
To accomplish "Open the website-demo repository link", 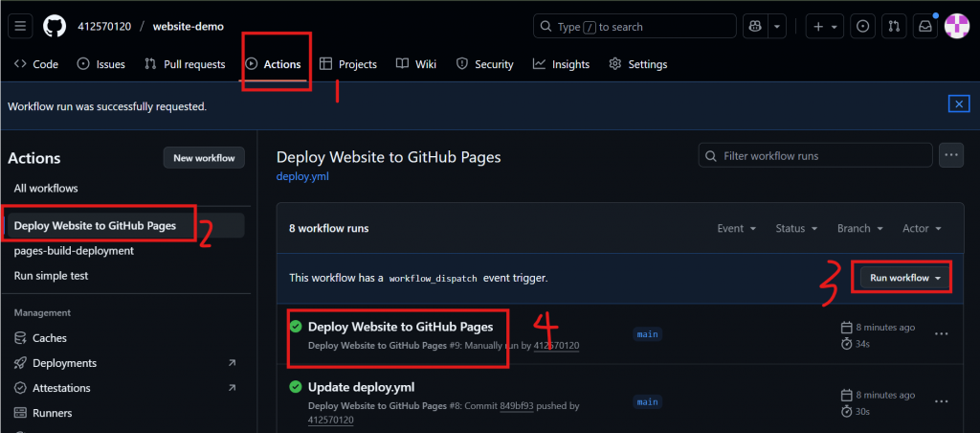I will pyautogui.click(x=189, y=26).
